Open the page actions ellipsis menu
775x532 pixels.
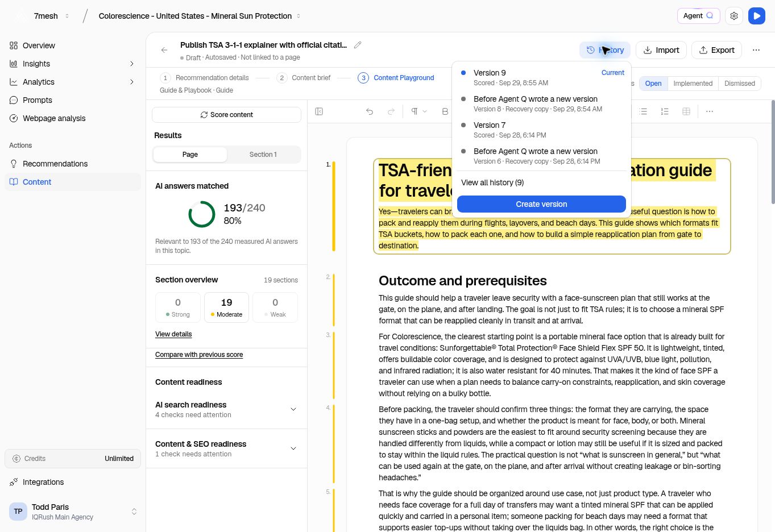[x=756, y=50]
